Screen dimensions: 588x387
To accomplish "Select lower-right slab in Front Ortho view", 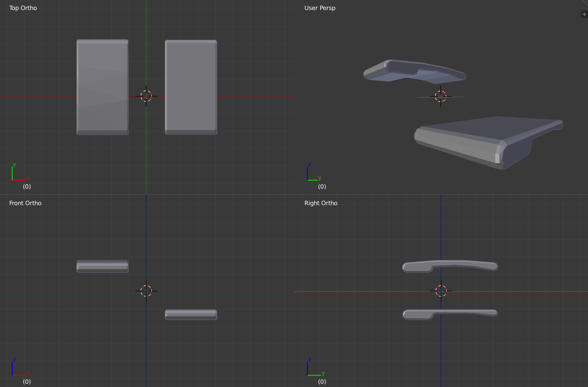I will pos(191,315).
